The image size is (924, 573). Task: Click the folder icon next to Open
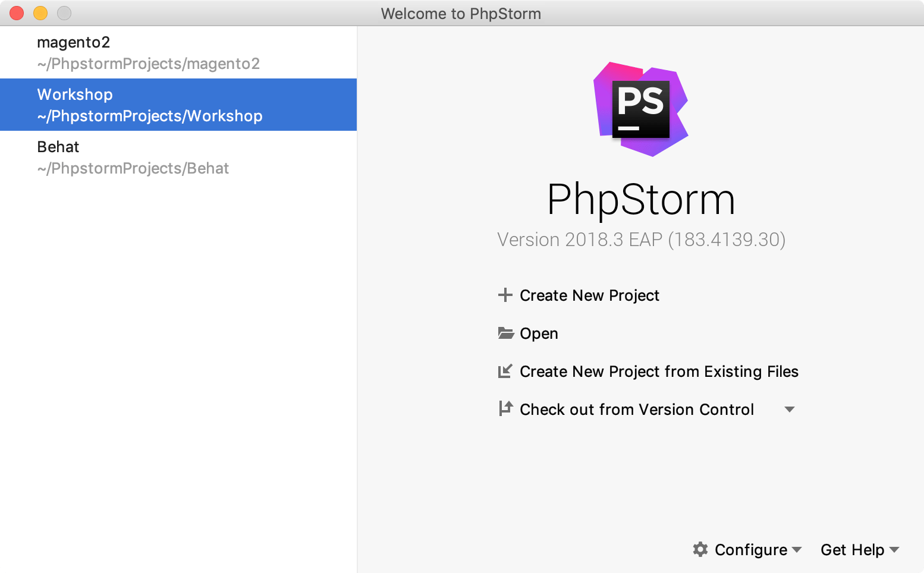tap(505, 333)
